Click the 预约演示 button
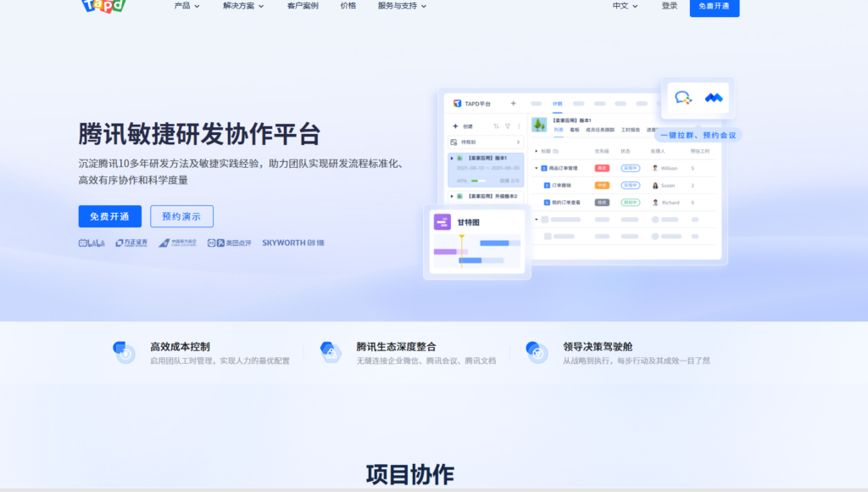Screen dimensions: 868x492 click(x=181, y=216)
